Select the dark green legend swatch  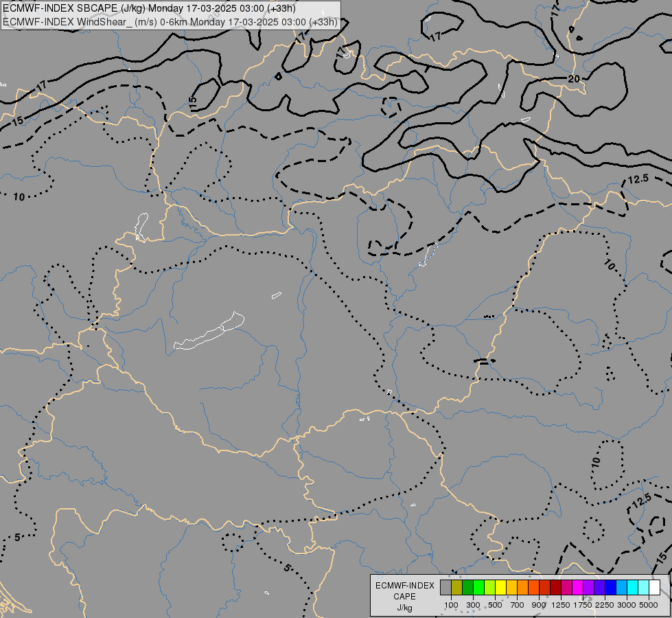467,588
